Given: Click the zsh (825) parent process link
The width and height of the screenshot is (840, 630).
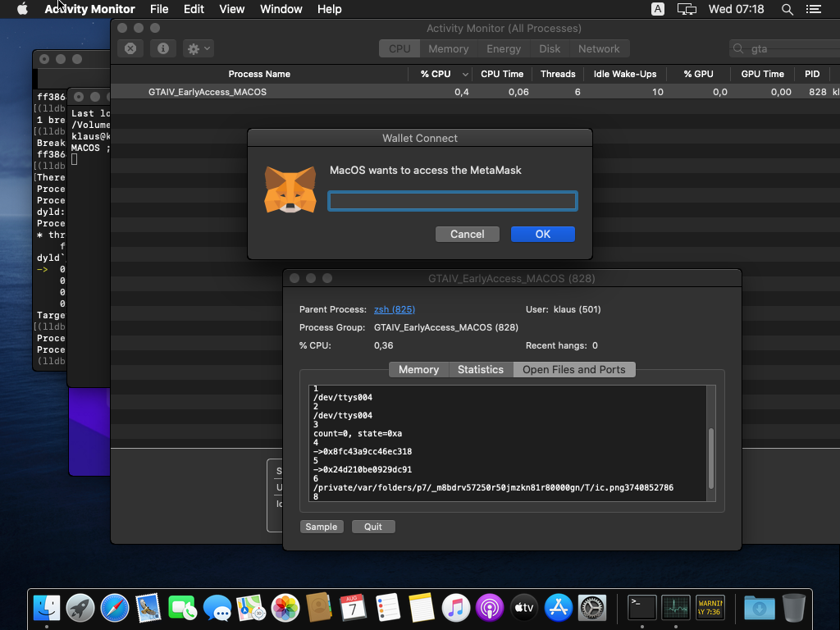Looking at the screenshot, I should 394,309.
